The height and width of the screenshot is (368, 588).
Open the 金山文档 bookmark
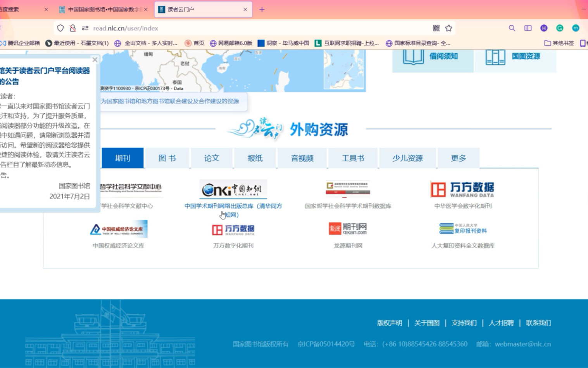tap(146, 43)
